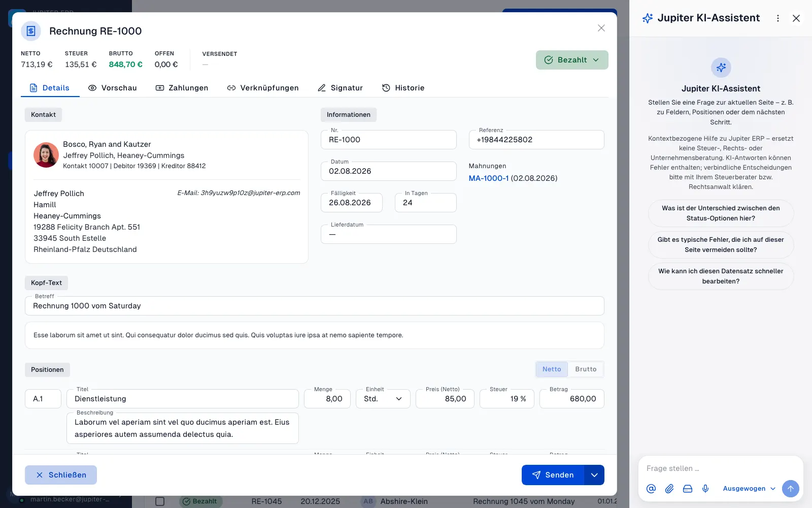Click the Lieferdatum field
The height and width of the screenshot is (508, 812).
389,234
